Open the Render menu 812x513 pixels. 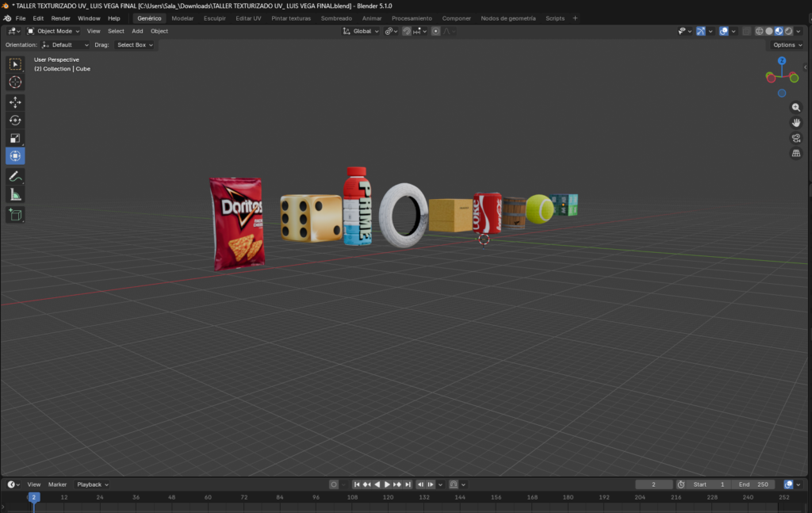(60, 18)
